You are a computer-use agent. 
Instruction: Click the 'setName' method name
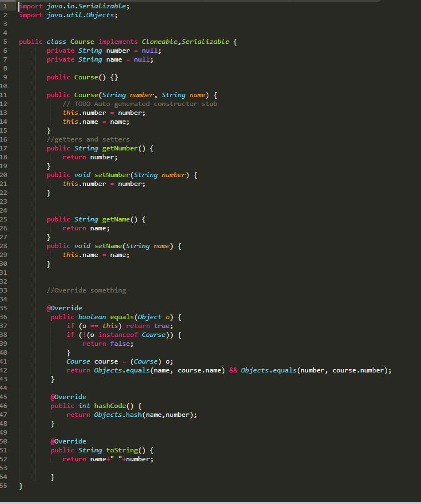pyautogui.click(x=108, y=246)
